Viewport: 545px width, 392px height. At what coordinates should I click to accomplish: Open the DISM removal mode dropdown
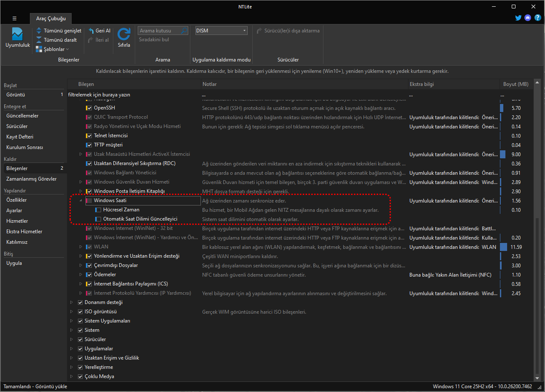point(221,31)
